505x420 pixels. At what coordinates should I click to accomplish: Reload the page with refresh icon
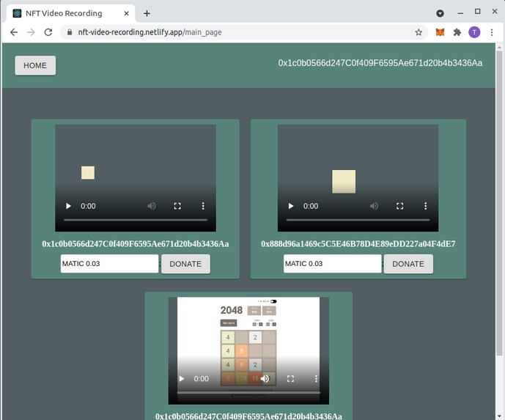pos(48,32)
